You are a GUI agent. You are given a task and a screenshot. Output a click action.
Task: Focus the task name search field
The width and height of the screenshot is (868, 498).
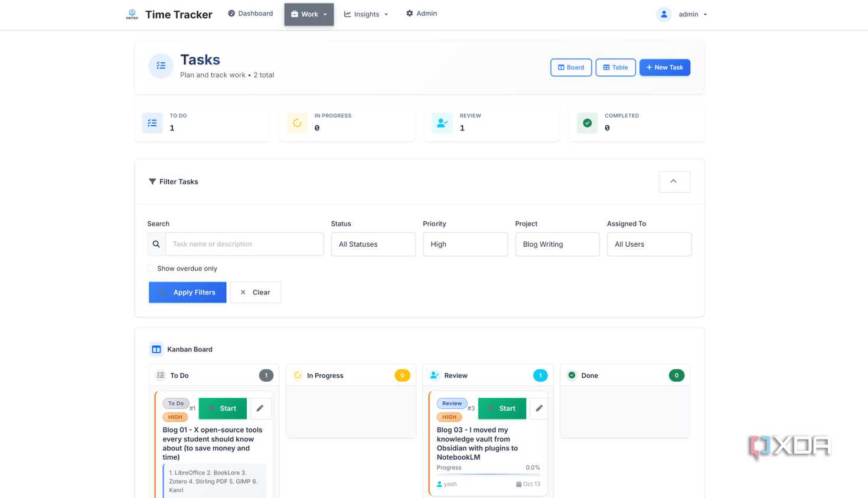pos(244,244)
